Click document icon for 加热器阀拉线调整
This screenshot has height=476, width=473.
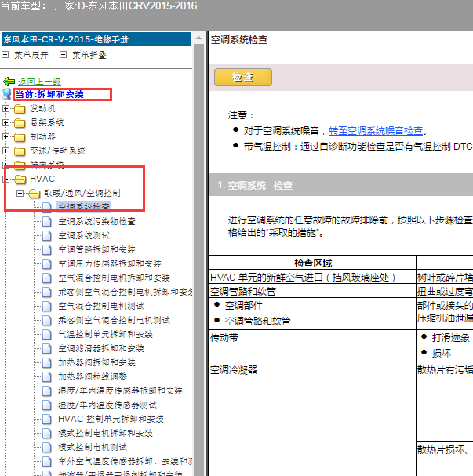coord(47,376)
